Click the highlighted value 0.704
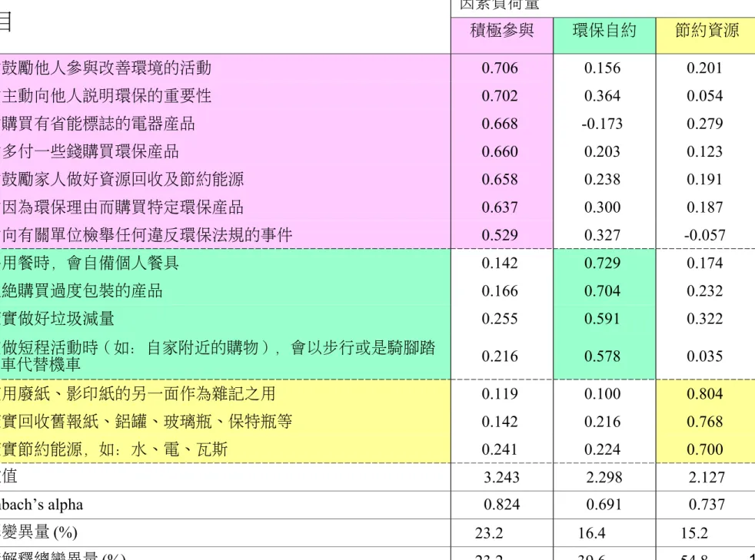 tap(602, 291)
